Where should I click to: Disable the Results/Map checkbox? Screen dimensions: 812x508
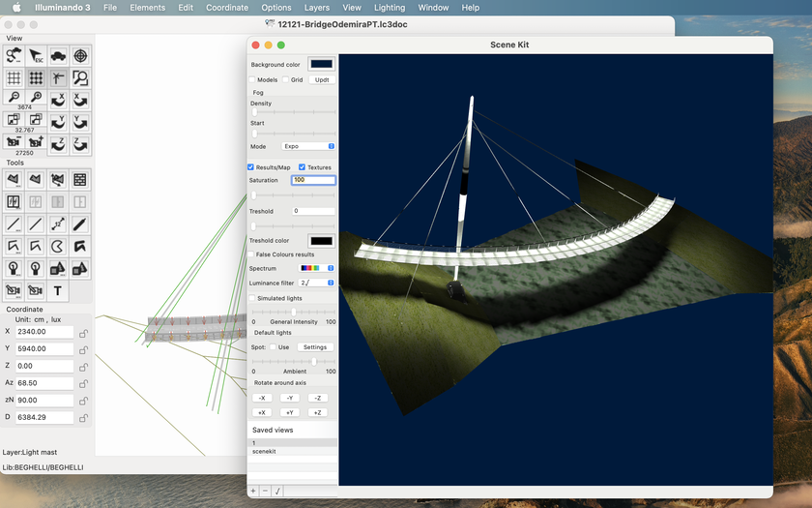(x=251, y=167)
